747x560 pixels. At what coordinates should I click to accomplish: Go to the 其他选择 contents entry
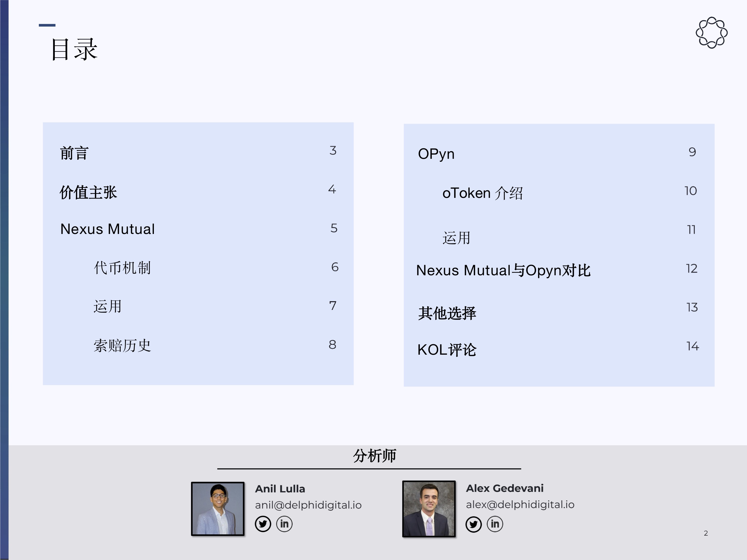tap(447, 313)
